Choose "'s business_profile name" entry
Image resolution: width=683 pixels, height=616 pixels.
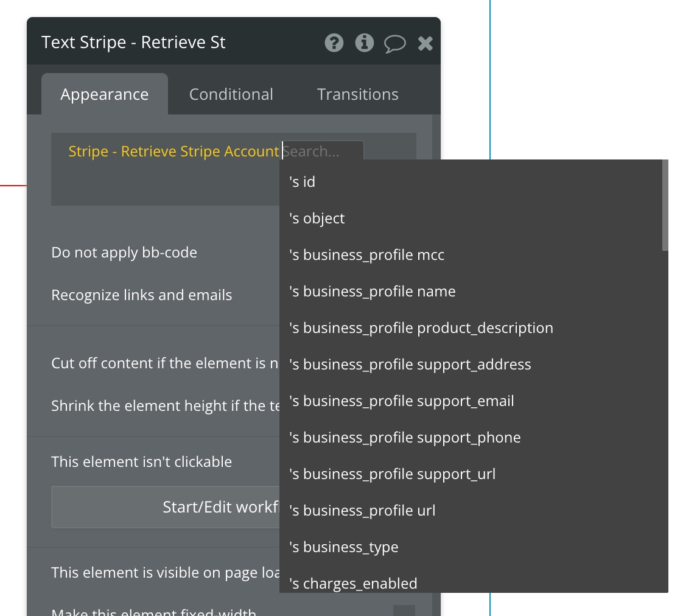[373, 292]
